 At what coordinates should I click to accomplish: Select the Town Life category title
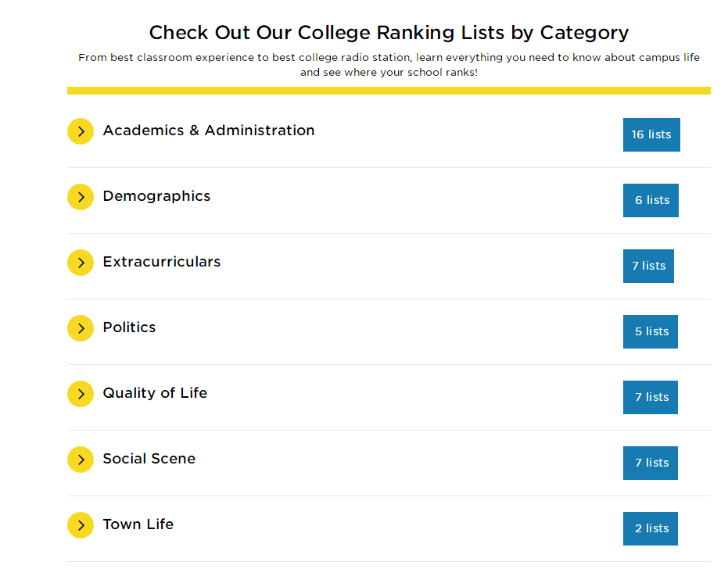pos(138,524)
